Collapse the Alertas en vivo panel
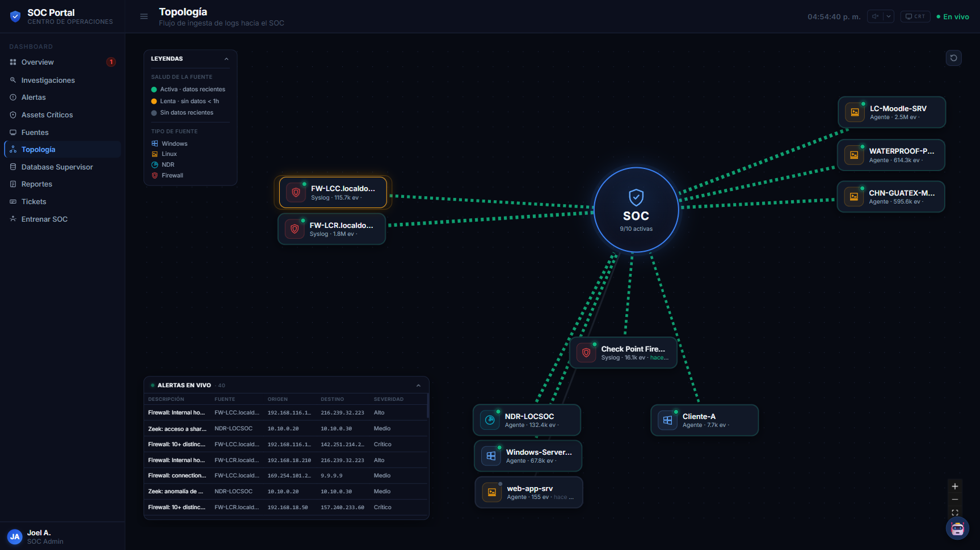 (418, 386)
